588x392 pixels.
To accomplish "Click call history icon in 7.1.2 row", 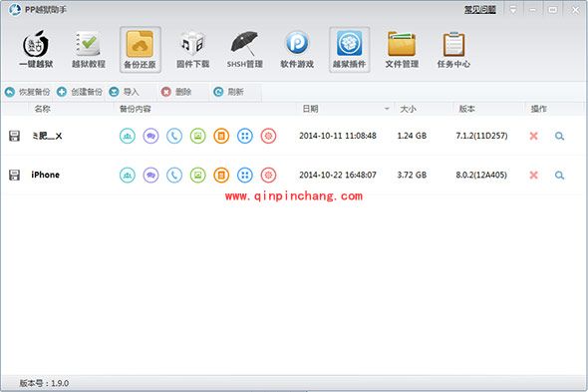I will coord(174,136).
